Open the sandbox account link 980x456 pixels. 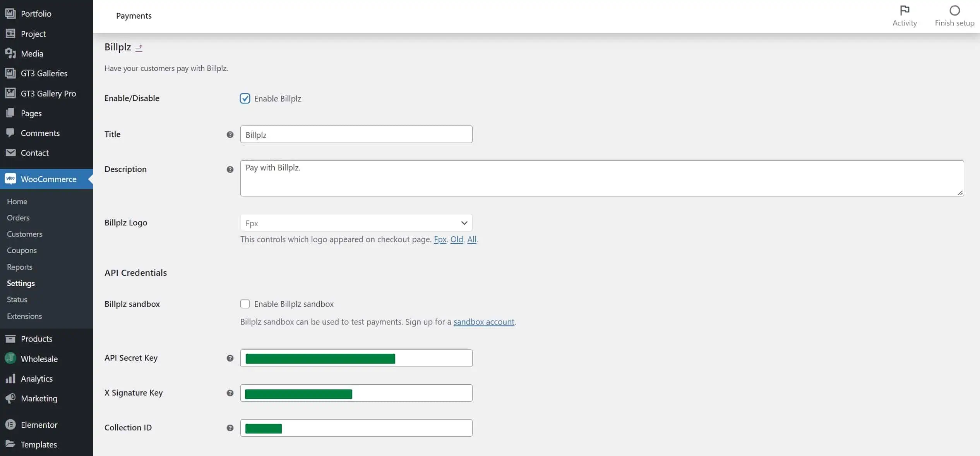point(484,322)
